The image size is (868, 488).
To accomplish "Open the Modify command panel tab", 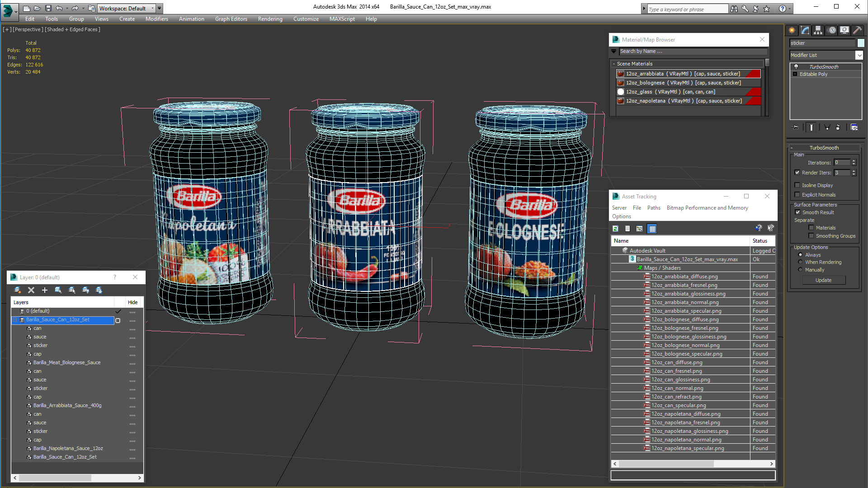I will (x=805, y=30).
